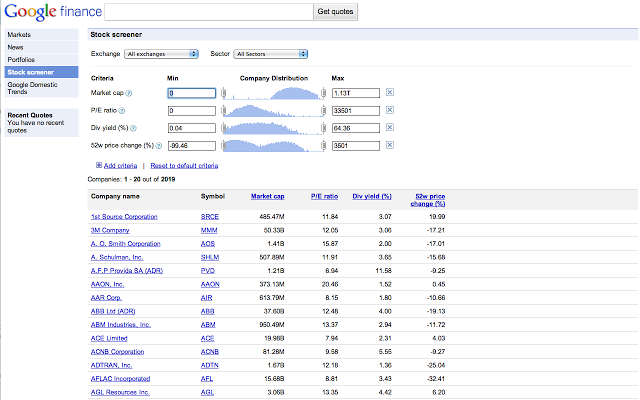Screen dimensions: 640x400
Task: Remove the Market cap criterion
Action: 390,93
